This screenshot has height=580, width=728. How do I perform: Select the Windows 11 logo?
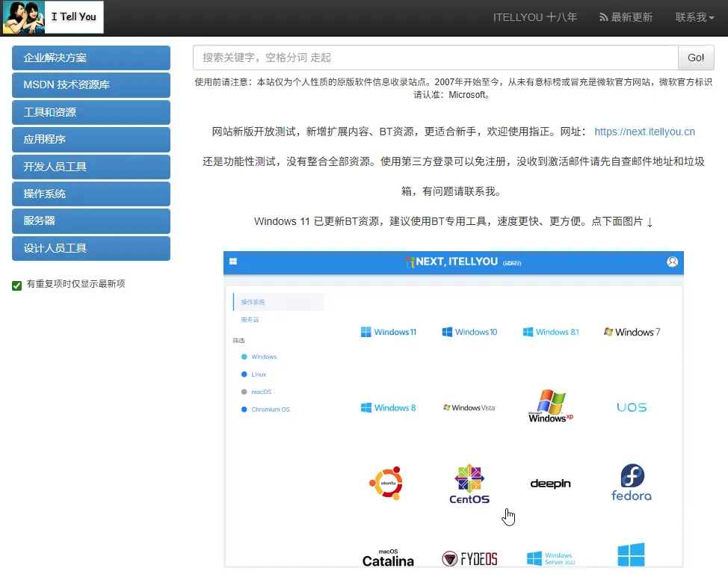[x=389, y=332]
